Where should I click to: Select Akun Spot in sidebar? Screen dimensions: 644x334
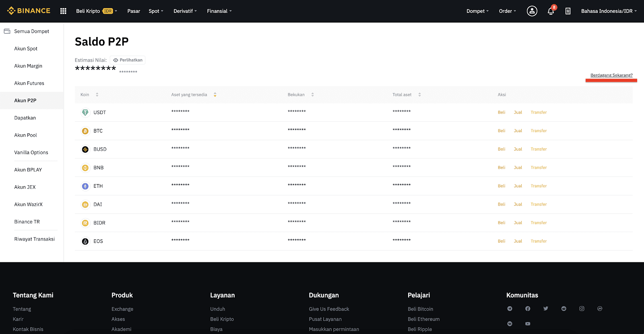(26, 48)
